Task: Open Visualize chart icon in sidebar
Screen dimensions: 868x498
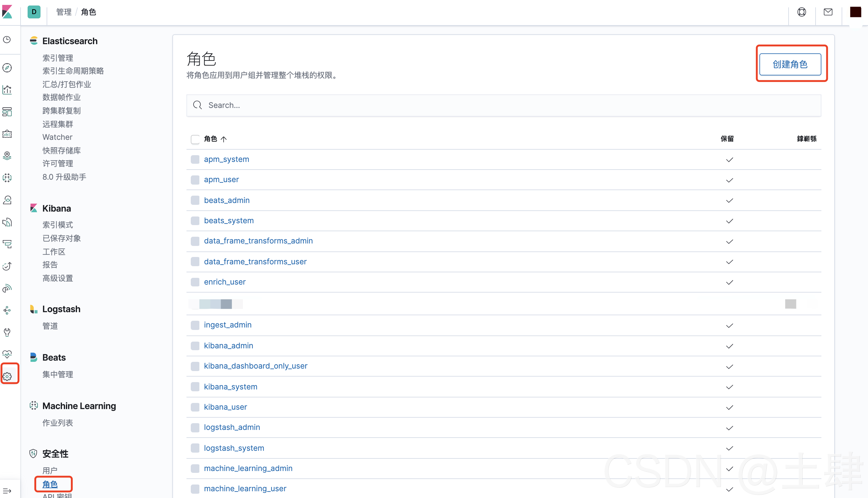Action: click(7, 90)
